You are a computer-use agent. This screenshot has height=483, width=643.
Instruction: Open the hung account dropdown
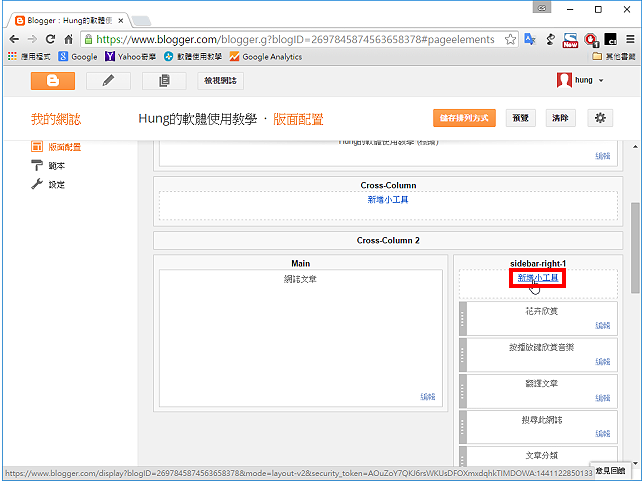601,80
